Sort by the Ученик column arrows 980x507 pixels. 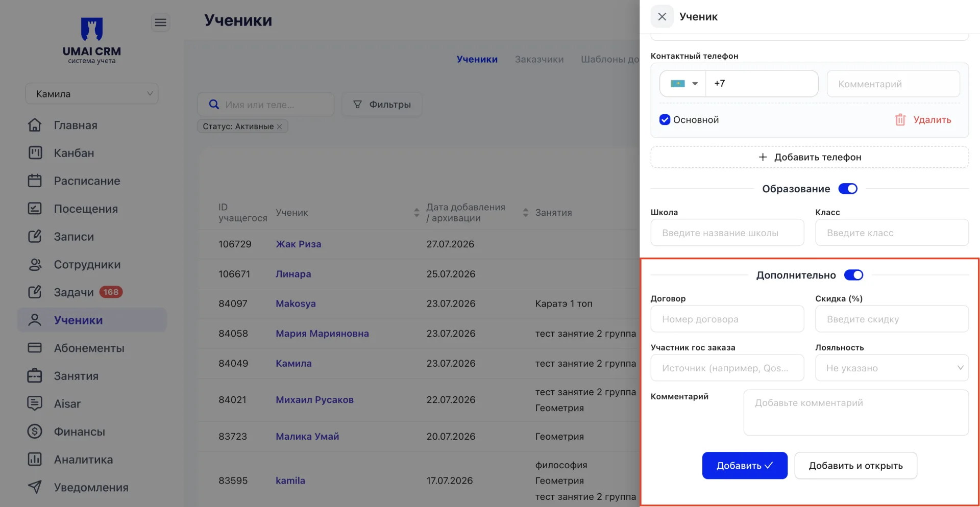416,213
